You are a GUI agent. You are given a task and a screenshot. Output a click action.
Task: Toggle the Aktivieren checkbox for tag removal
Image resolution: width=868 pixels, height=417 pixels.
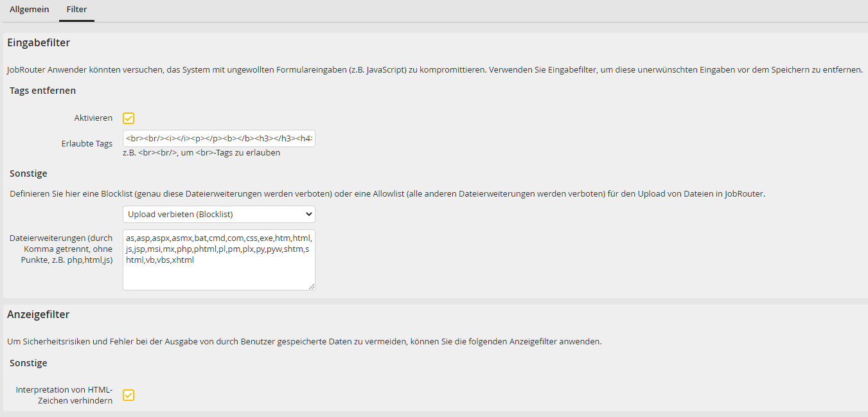(128, 118)
